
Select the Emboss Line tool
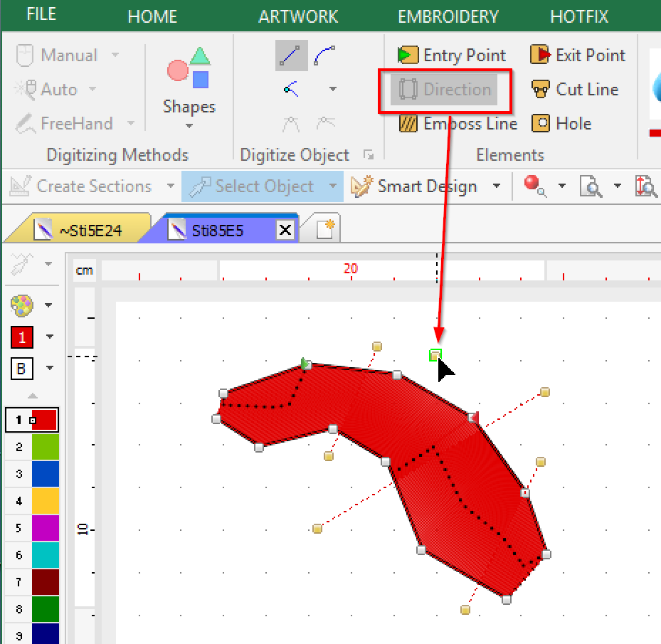[458, 124]
